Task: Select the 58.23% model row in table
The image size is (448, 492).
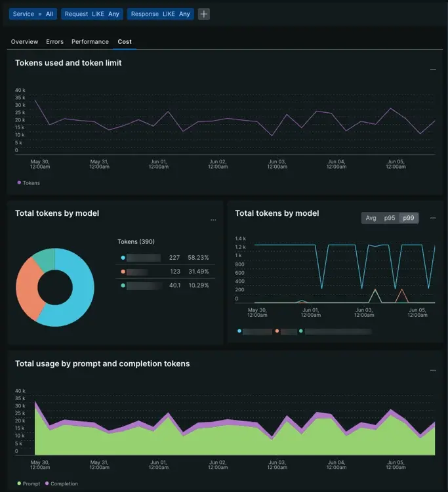Action: (x=164, y=258)
